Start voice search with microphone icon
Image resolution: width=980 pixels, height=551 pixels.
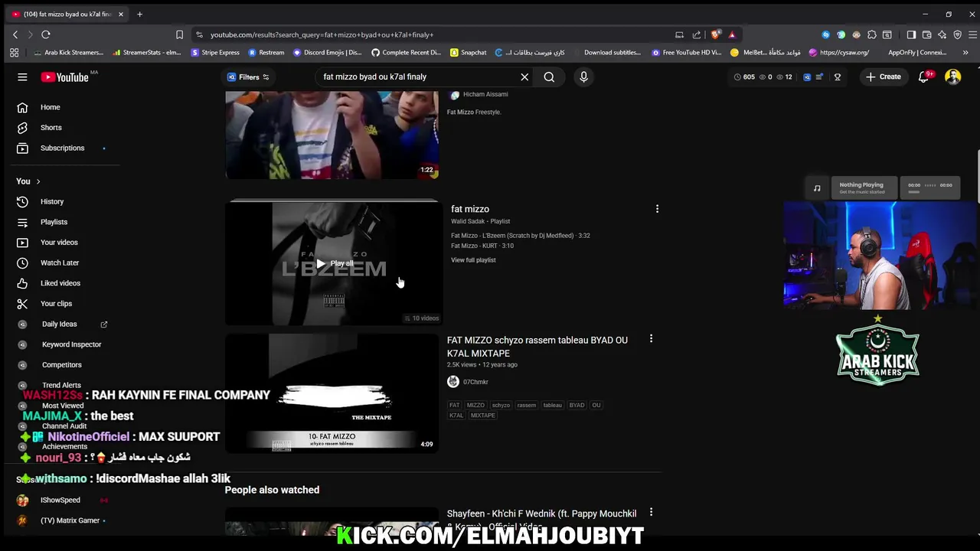click(x=583, y=77)
